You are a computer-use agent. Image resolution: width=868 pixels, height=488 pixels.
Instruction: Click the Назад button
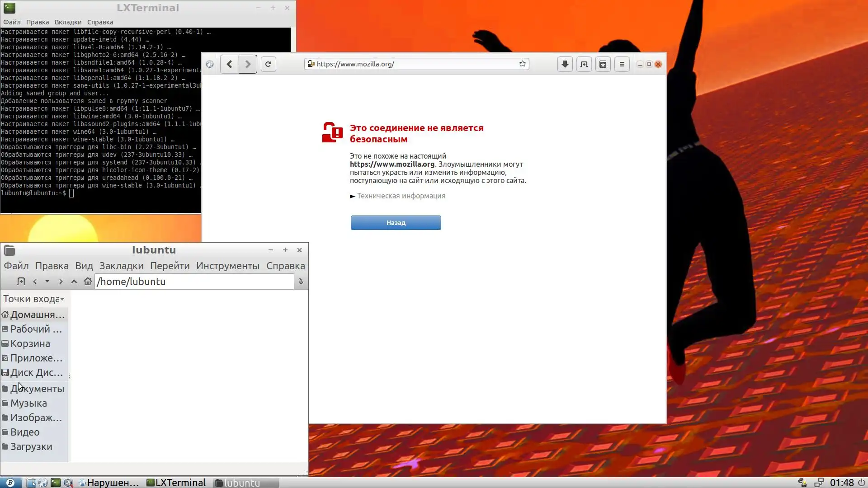396,223
